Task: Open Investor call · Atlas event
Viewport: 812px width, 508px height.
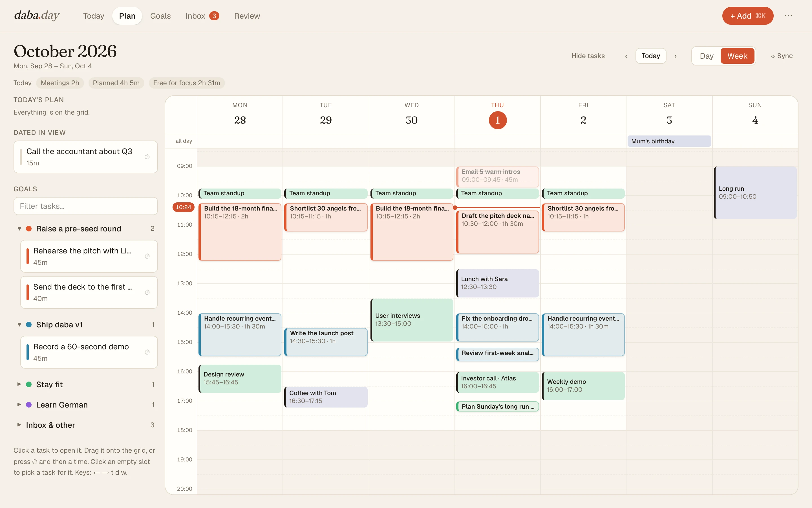Action: [x=498, y=382]
